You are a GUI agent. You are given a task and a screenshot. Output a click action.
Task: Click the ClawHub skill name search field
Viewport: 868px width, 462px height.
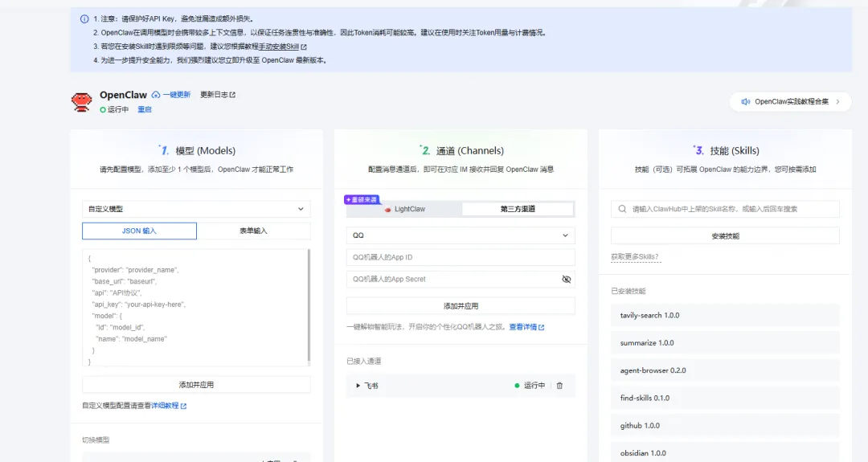coord(725,209)
